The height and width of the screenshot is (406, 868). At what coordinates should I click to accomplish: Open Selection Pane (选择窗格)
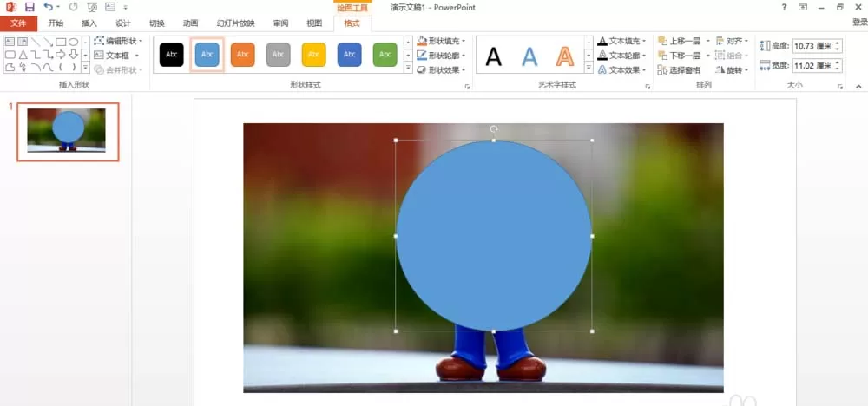click(x=680, y=70)
